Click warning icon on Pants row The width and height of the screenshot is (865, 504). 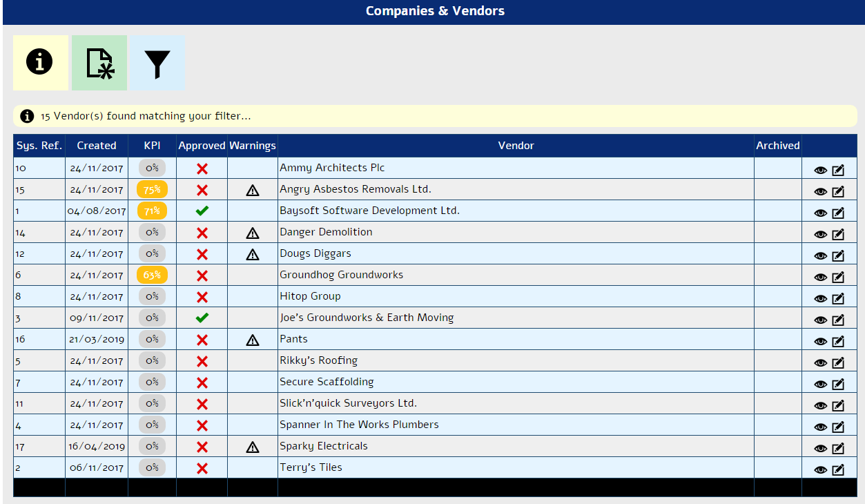pos(253,340)
